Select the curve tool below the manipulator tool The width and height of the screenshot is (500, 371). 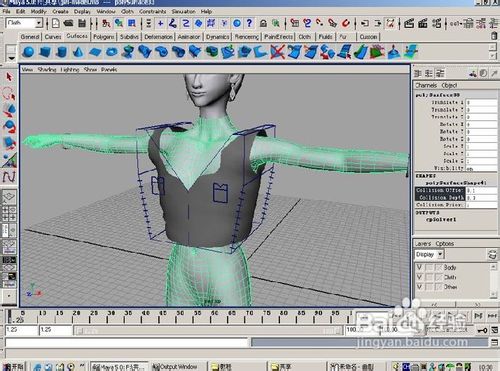point(9,176)
